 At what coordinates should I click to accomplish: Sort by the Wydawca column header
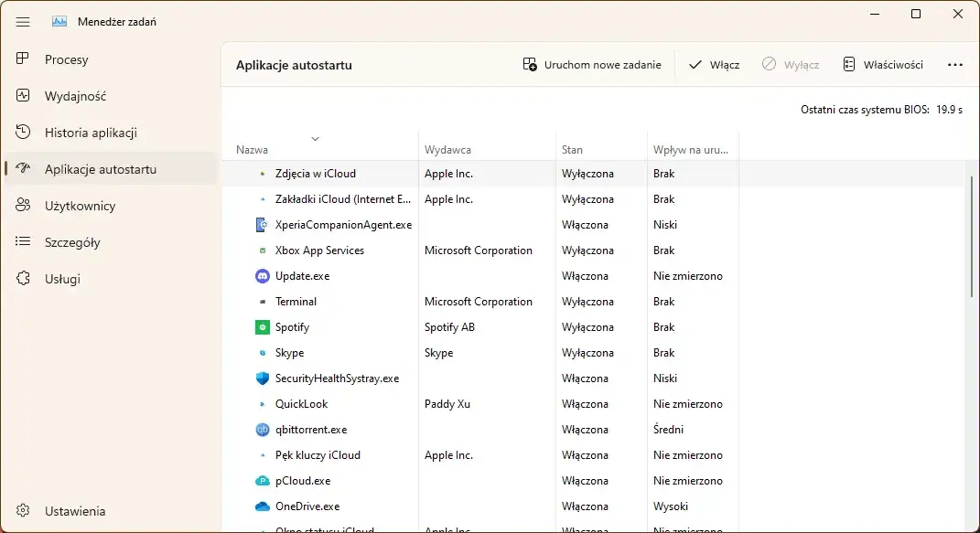click(487, 145)
